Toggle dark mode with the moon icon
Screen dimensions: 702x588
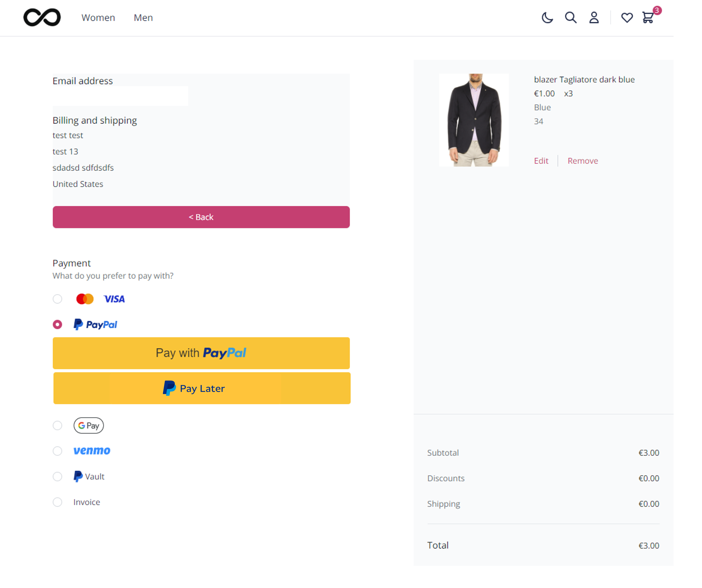click(547, 17)
